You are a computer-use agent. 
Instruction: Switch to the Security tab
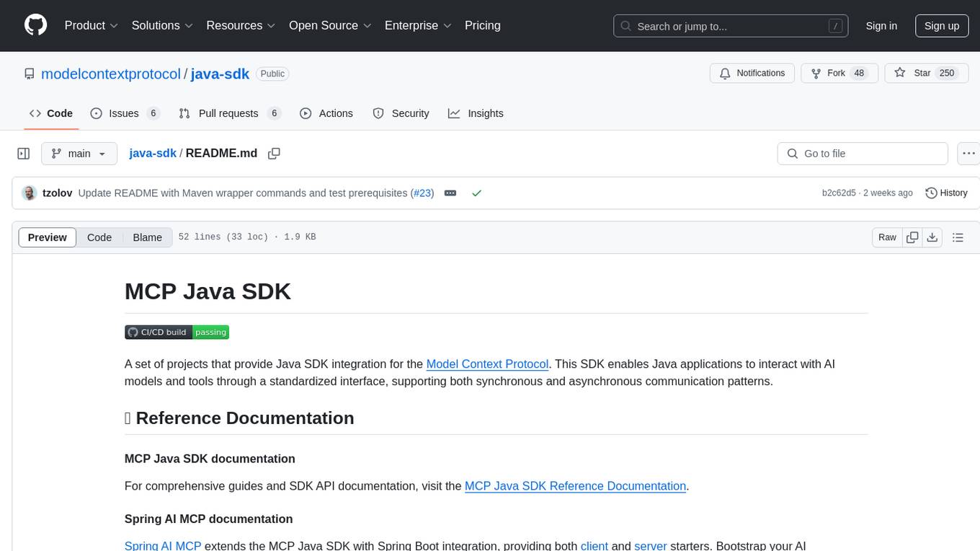401,113
